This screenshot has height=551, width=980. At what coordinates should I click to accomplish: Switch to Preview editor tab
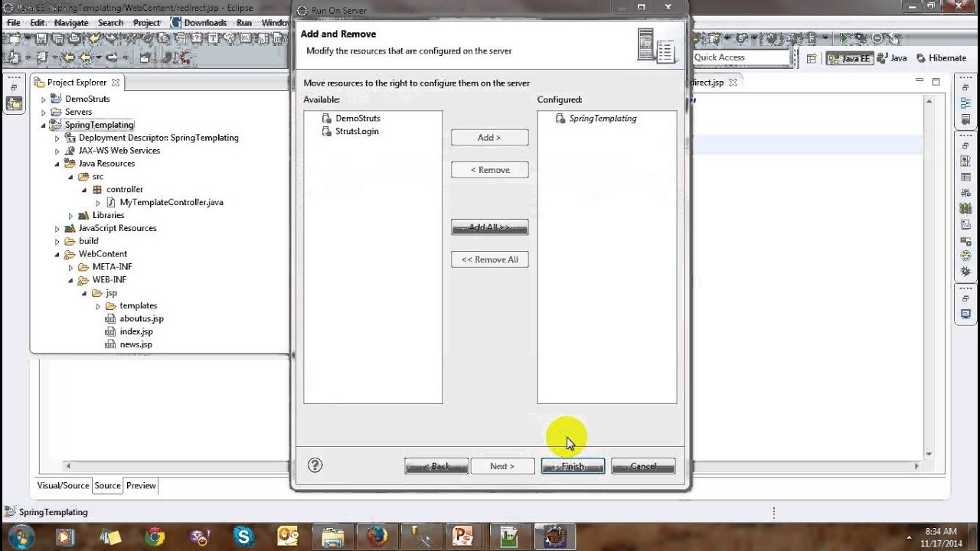click(x=141, y=485)
